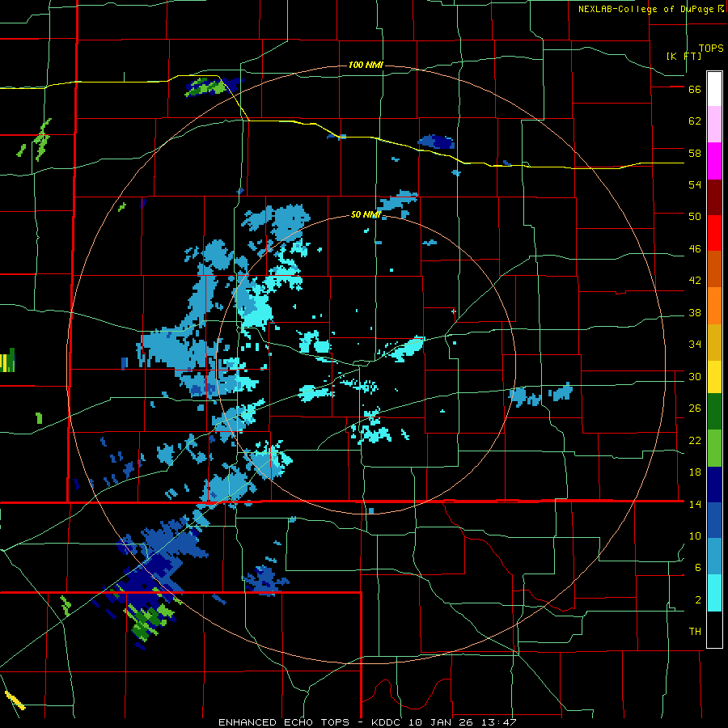Viewport: 728px width, 728px height.
Task: Click the light pink legend swatch
Action: coord(714,124)
